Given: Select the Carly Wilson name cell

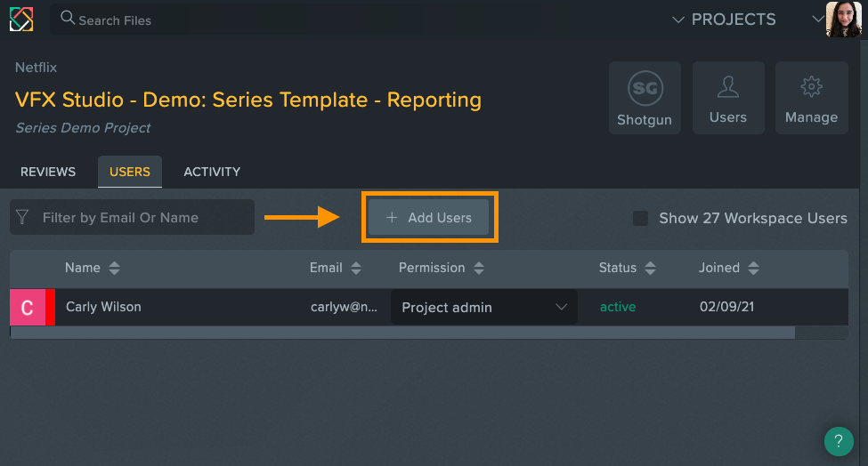Looking at the screenshot, I should (103, 307).
